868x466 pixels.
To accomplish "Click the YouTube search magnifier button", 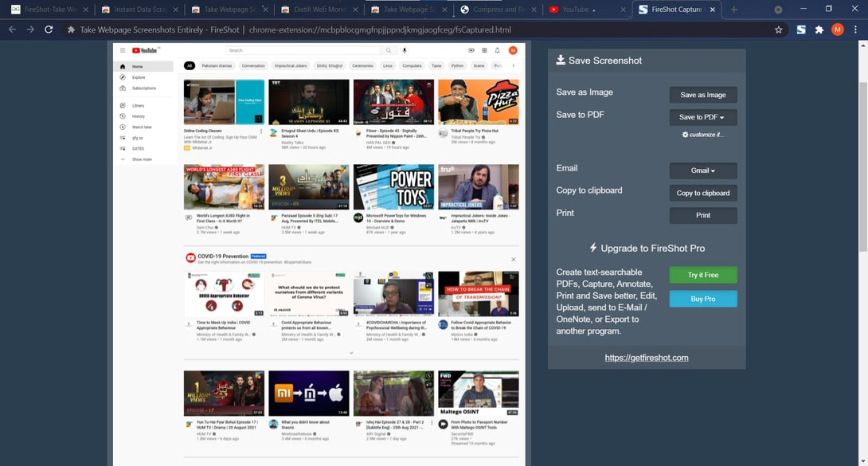I will click(x=389, y=50).
